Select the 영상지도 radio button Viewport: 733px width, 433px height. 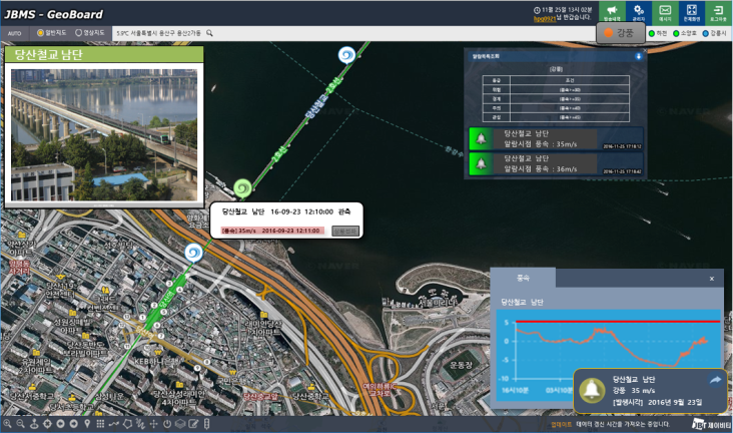(x=79, y=33)
